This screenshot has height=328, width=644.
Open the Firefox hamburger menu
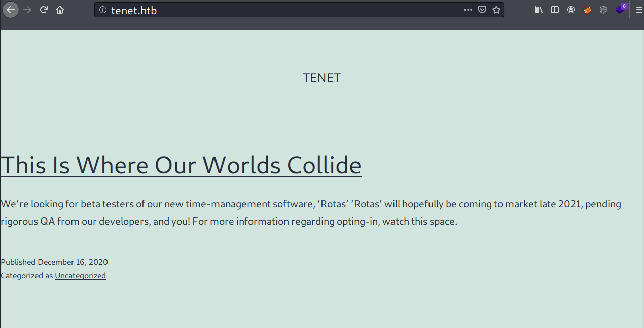click(639, 10)
